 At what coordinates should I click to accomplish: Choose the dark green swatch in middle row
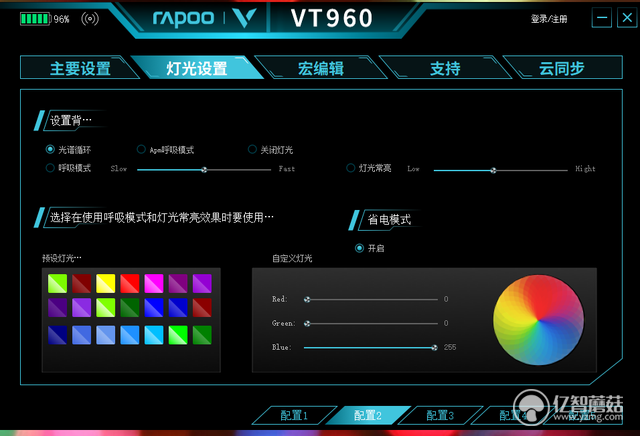130,308
